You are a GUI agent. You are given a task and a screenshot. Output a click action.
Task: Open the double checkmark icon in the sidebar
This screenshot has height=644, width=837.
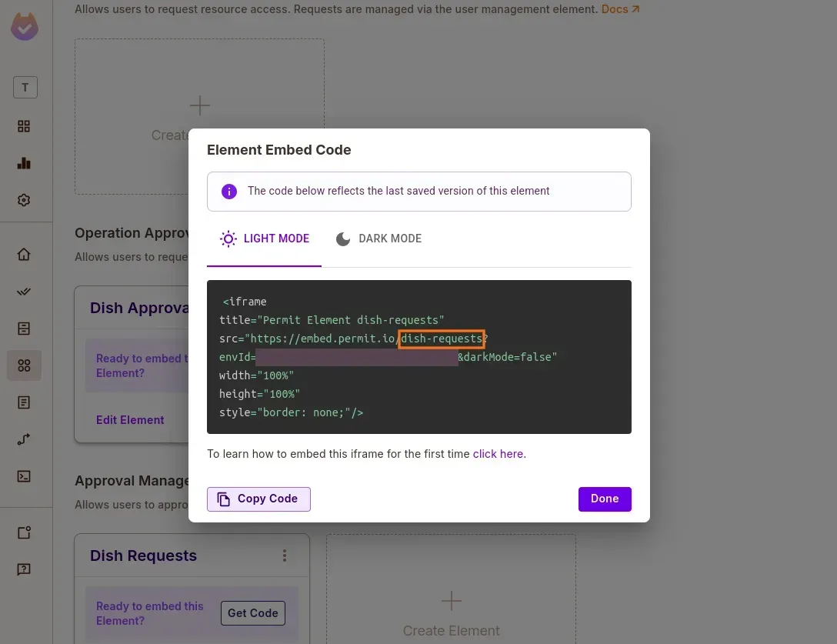24,292
